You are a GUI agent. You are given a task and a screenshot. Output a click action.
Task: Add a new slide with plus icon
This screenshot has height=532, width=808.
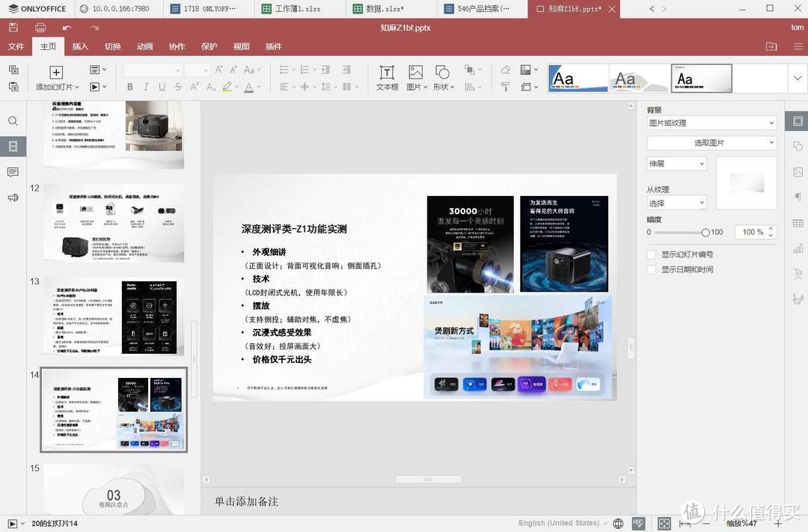pos(56,72)
